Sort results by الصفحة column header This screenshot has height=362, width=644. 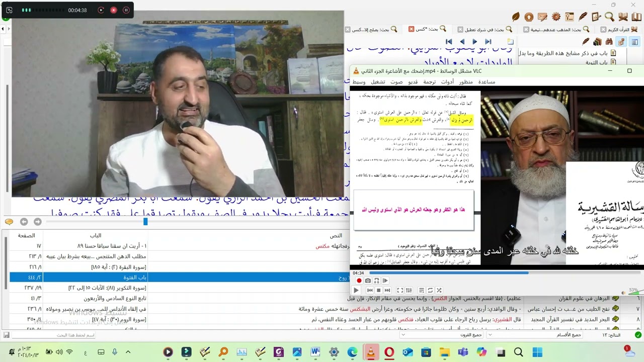(x=26, y=235)
